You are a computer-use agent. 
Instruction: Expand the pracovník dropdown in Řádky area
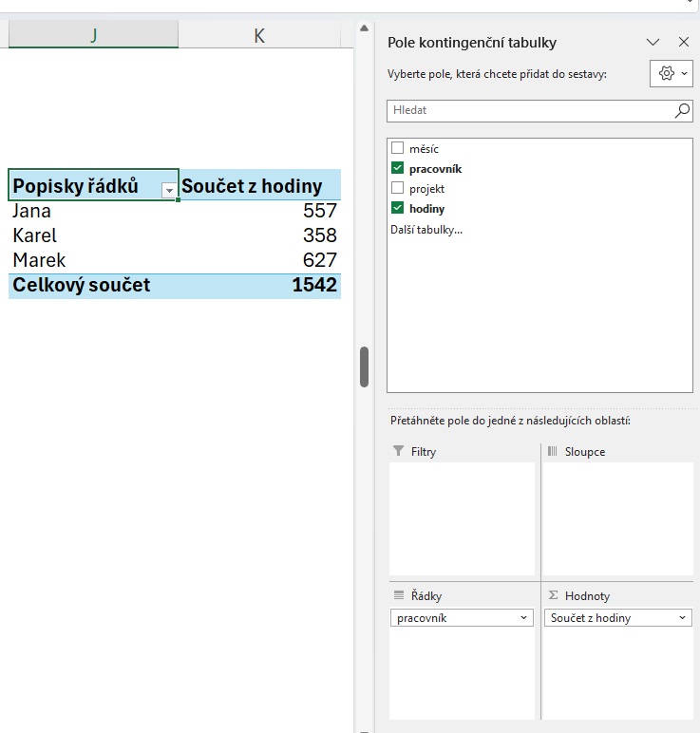click(x=524, y=618)
